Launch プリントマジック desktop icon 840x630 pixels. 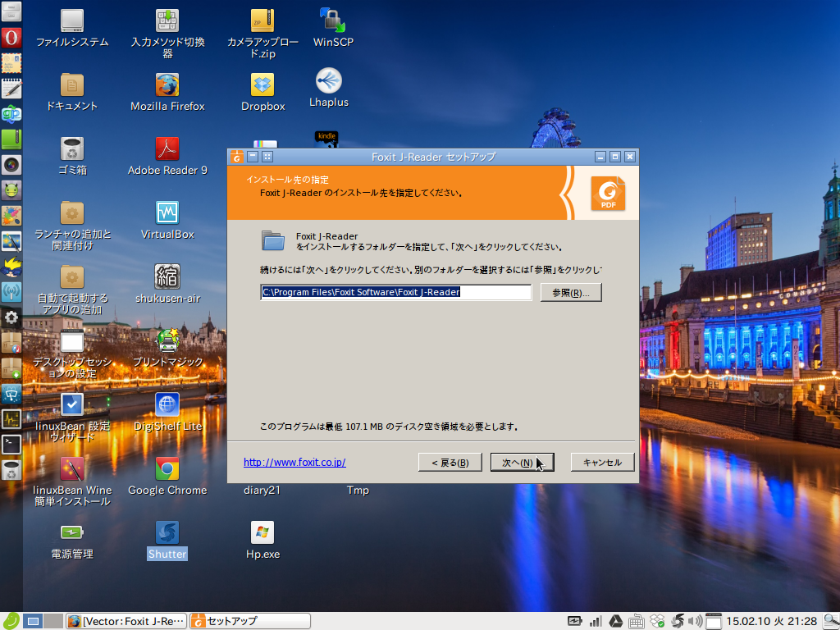(x=167, y=340)
